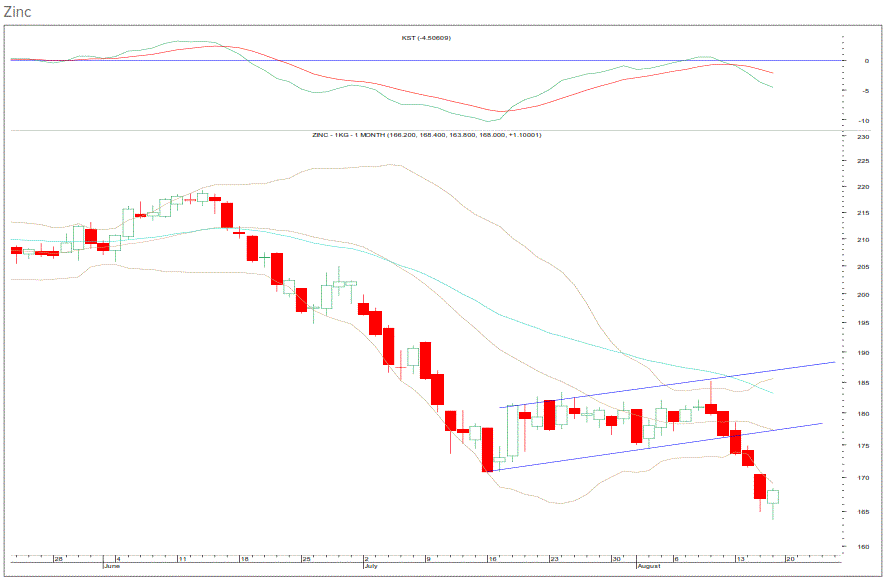The height and width of the screenshot is (583, 890).
Task: Select the 195 price axis label
Action: click(863, 323)
